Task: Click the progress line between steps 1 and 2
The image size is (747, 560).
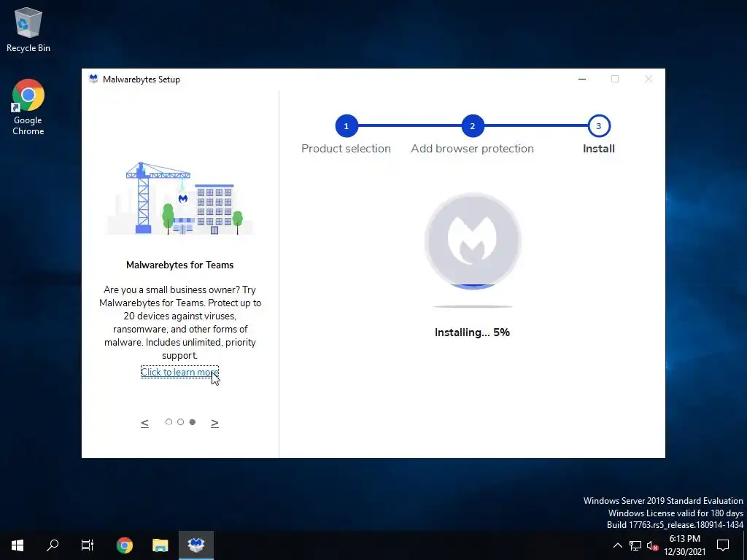Action: [410, 125]
